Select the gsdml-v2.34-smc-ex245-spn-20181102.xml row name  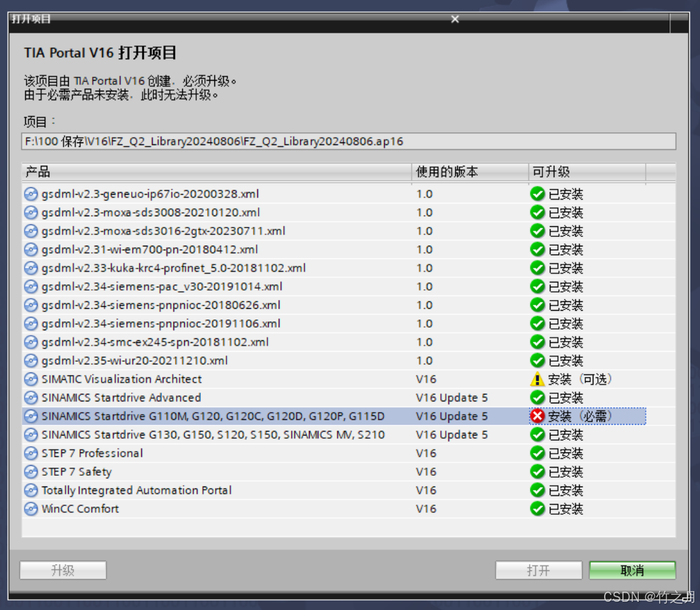click(x=155, y=342)
